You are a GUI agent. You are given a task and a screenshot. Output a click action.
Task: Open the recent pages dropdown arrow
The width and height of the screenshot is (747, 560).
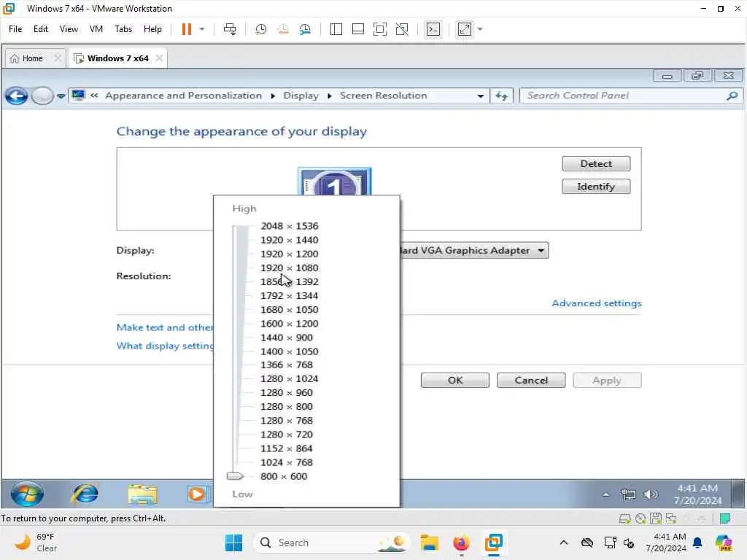click(61, 96)
